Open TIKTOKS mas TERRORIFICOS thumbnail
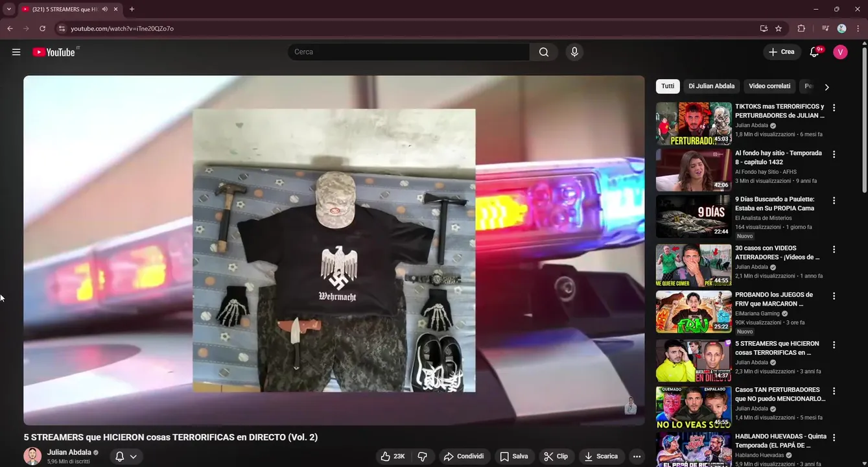The height and width of the screenshot is (467, 868). pyautogui.click(x=694, y=123)
